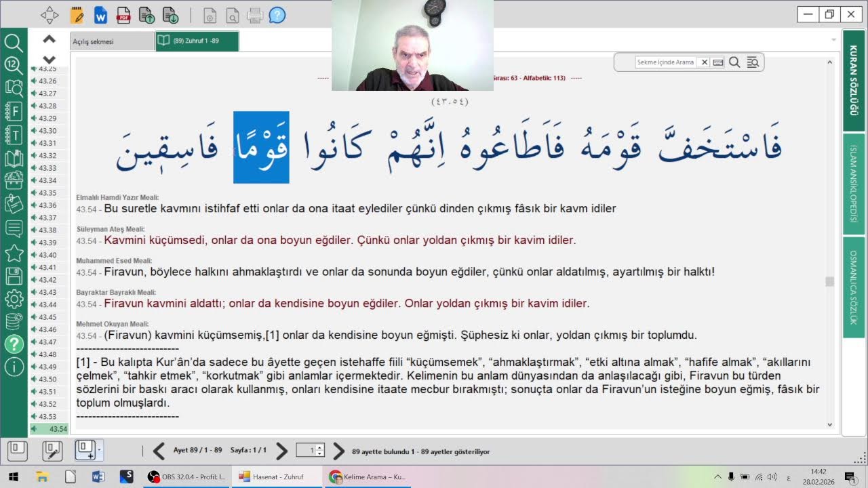Viewport: 868px width, 488px height.
Task: Go to entered page number arrow
Action: 338,451
